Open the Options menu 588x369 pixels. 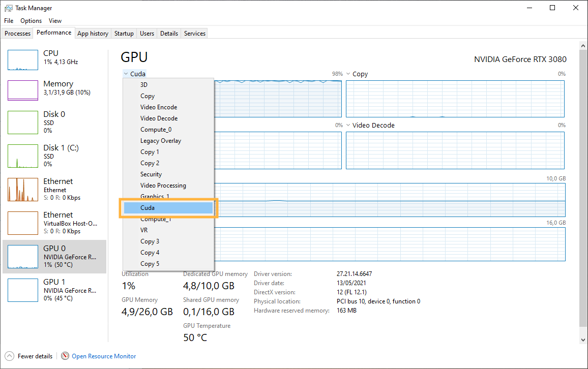tap(31, 21)
